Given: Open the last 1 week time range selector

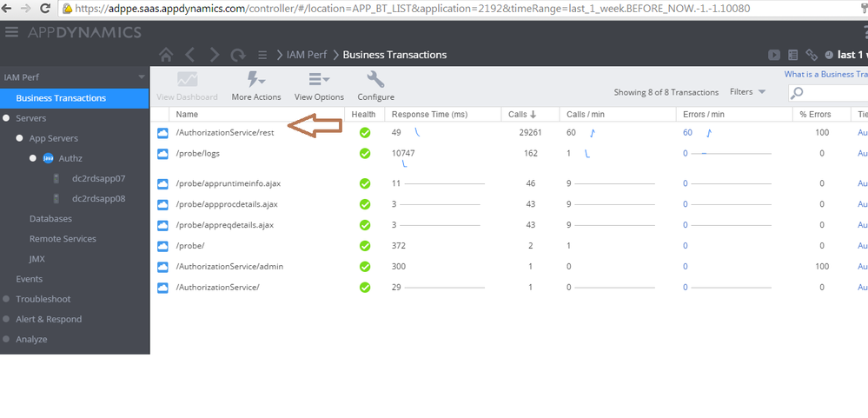Looking at the screenshot, I should click(x=847, y=55).
